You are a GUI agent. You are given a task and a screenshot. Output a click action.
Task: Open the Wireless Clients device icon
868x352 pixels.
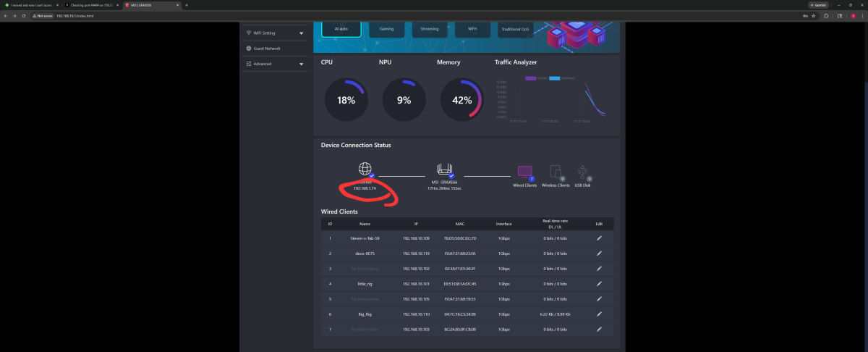556,172
